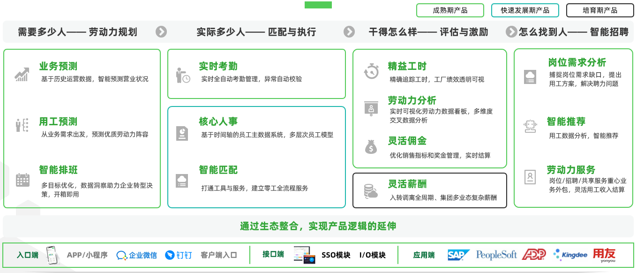The height and width of the screenshot is (273, 644).
Task: Click the 智能推荐 robot icon
Action: click(x=530, y=127)
